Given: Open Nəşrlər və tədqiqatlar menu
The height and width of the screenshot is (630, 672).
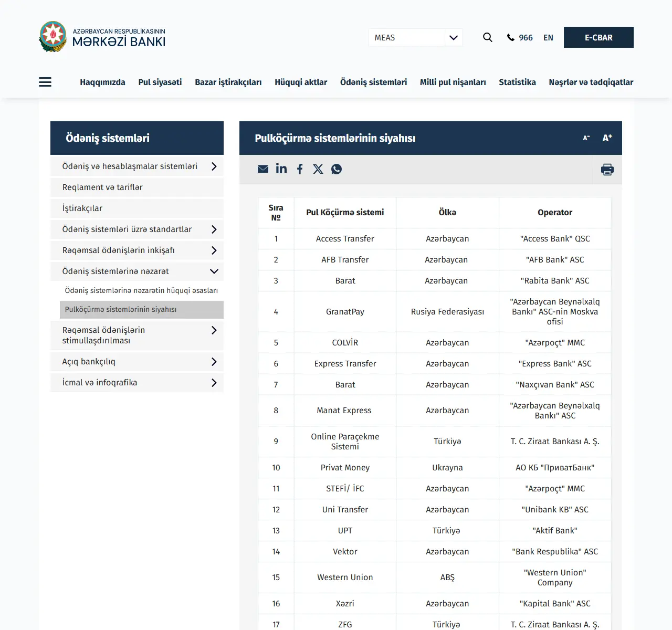Looking at the screenshot, I should (x=591, y=82).
